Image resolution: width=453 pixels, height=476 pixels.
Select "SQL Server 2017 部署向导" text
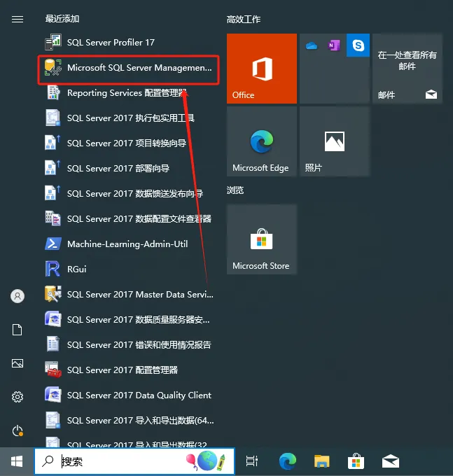(118, 168)
